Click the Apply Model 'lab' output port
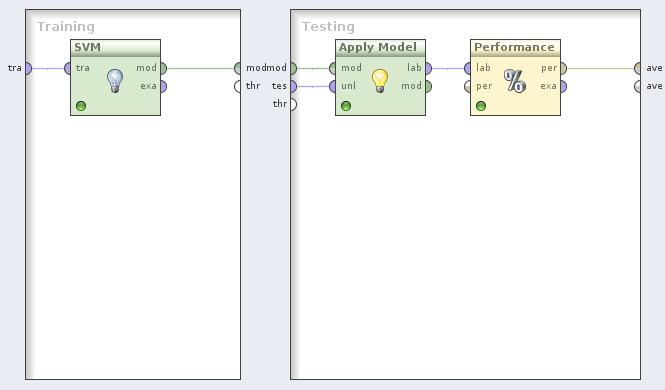The height and width of the screenshot is (390, 665). (429, 68)
